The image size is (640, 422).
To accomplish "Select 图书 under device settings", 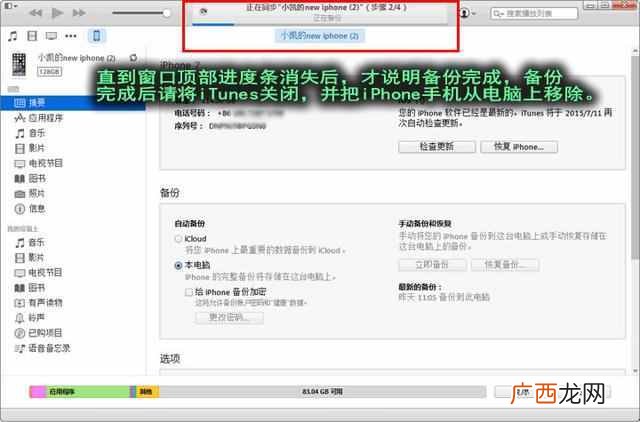I will point(30,178).
